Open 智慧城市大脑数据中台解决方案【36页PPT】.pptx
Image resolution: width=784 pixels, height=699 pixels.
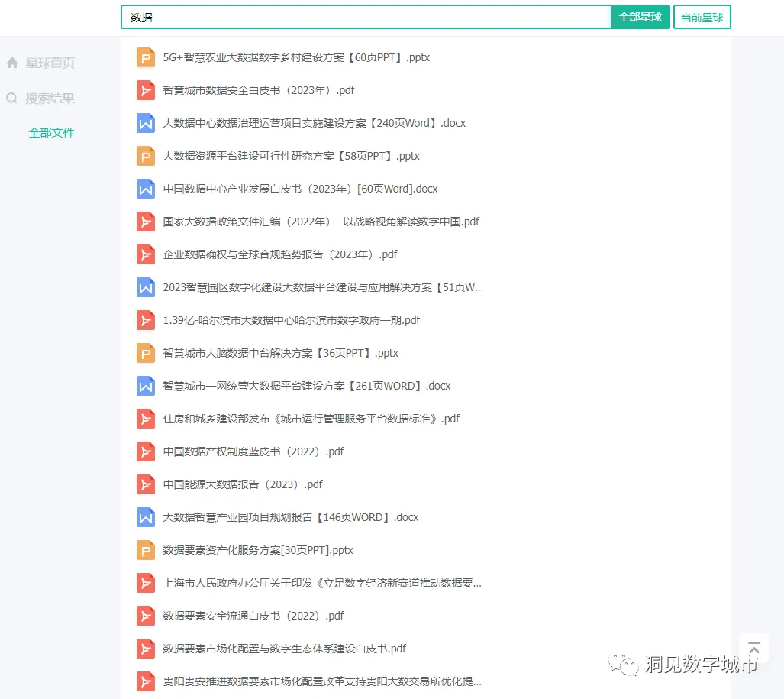pos(280,353)
